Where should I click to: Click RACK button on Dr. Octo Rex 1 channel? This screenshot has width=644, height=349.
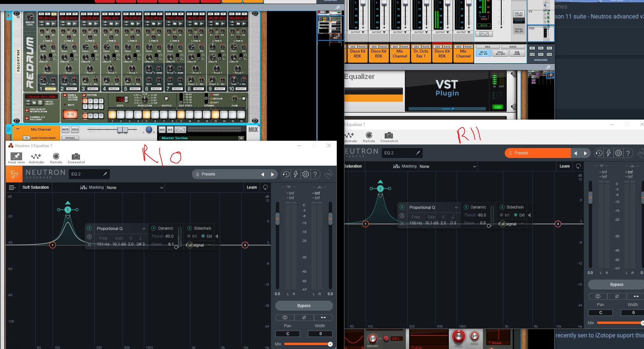426,47
